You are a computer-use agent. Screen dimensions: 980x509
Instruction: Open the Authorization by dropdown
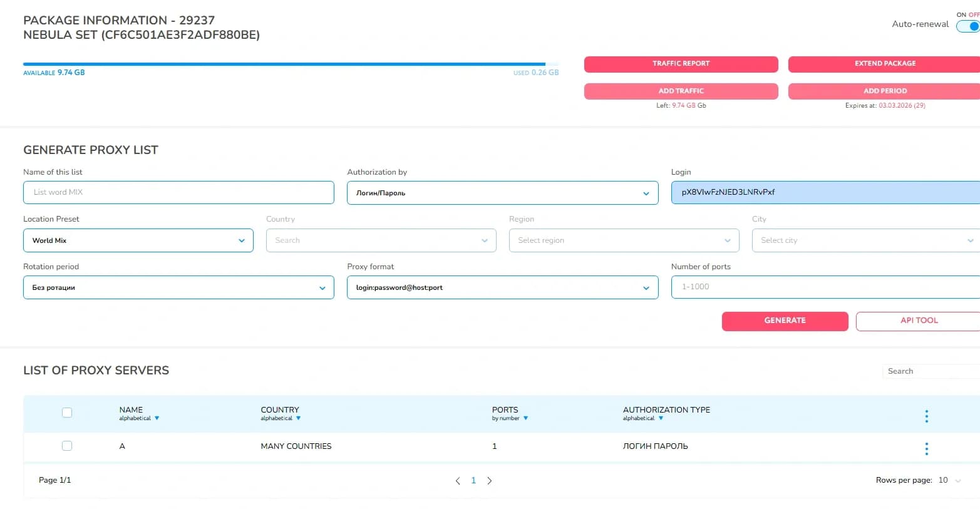pyautogui.click(x=646, y=193)
